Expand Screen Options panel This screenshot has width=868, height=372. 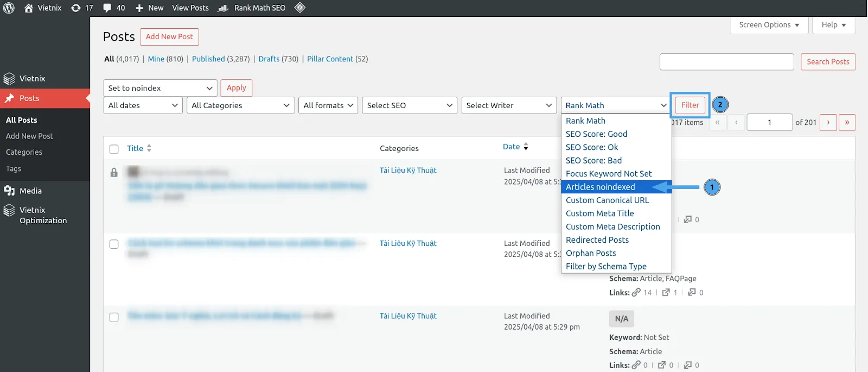pyautogui.click(x=769, y=25)
